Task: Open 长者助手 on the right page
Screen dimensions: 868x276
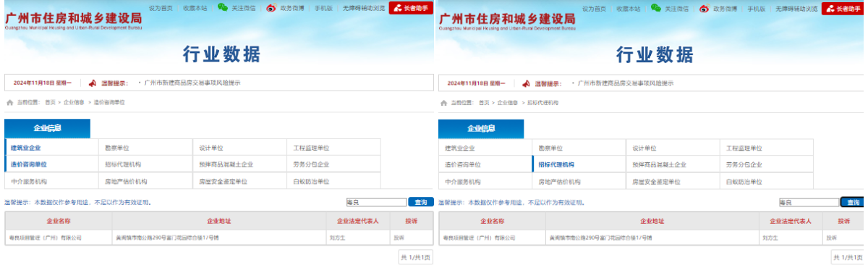Action: tap(843, 8)
